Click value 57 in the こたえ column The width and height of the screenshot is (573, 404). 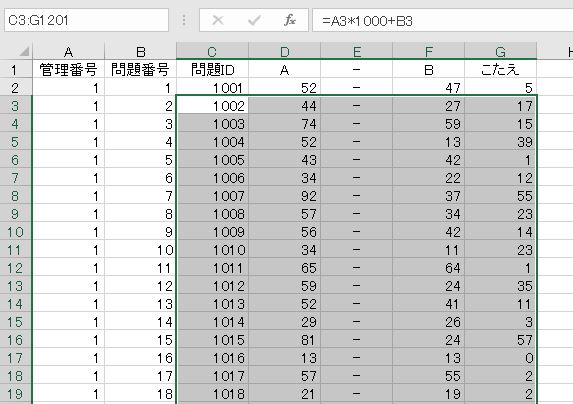pyautogui.click(x=500, y=340)
